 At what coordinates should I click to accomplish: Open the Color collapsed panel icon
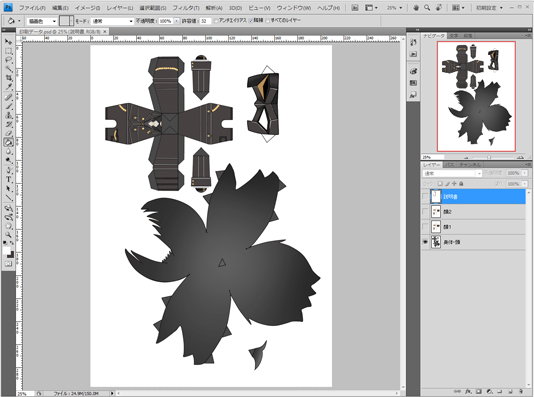point(413,71)
